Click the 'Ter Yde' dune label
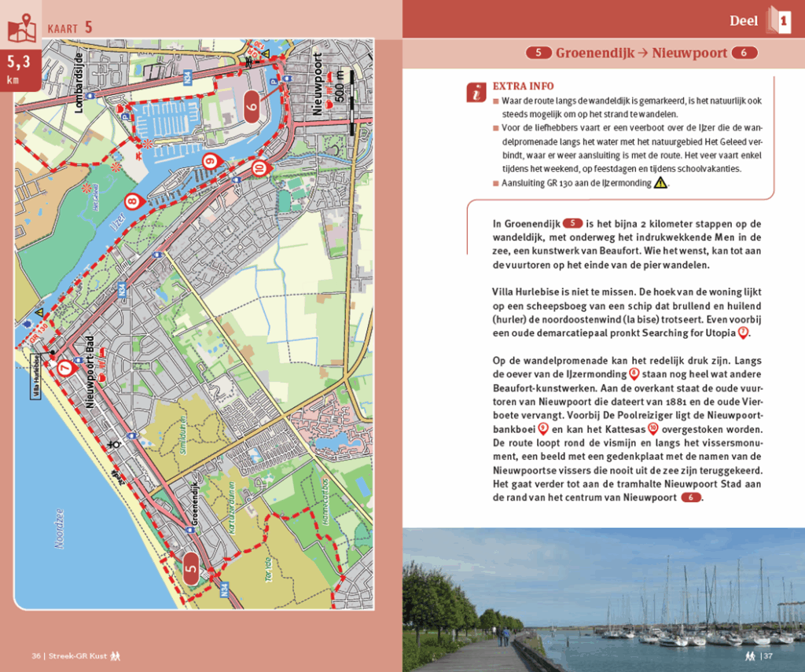Screen dimensions: 805x672 pyautogui.click(x=268, y=569)
